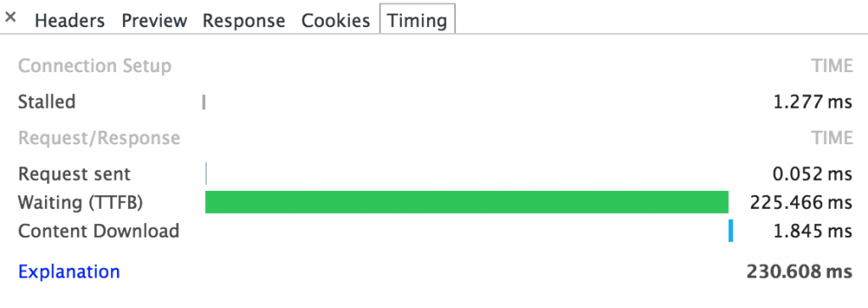
Task: Click the 230.608 ms total time
Action: (x=799, y=272)
